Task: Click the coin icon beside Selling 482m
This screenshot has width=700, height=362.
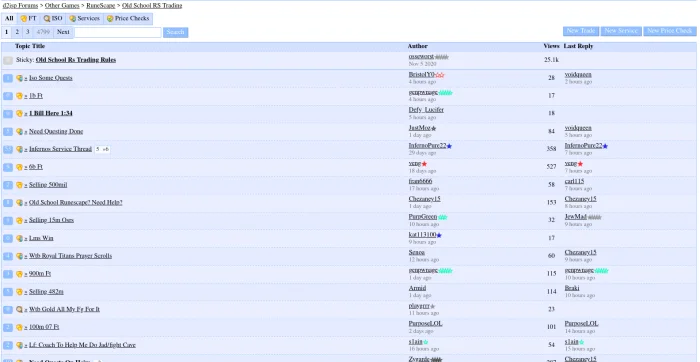Action: [x=19, y=292]
